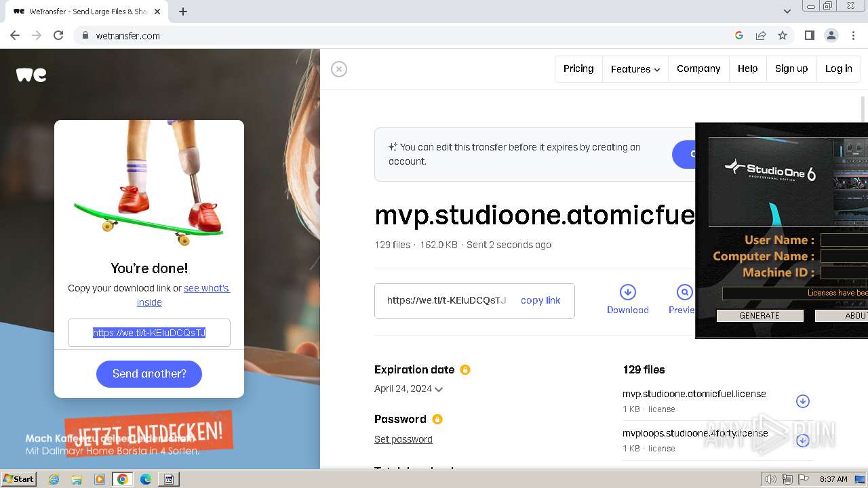Open the Company menu item
The width and height of the screenshot is (868, 488).
pos(698,68)
